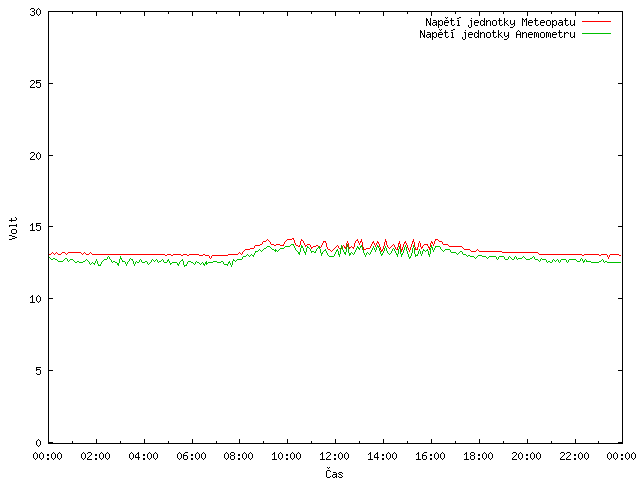640x480 pixels.
Task: Click the x-axis label 04:00
Action: pos(143,456)
